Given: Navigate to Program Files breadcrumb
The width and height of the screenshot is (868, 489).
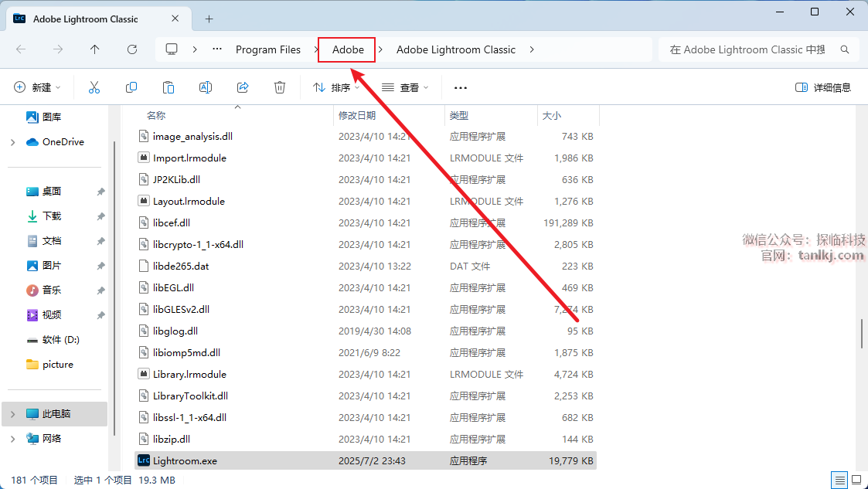Looking at the screenshot, I should (268, 49).
